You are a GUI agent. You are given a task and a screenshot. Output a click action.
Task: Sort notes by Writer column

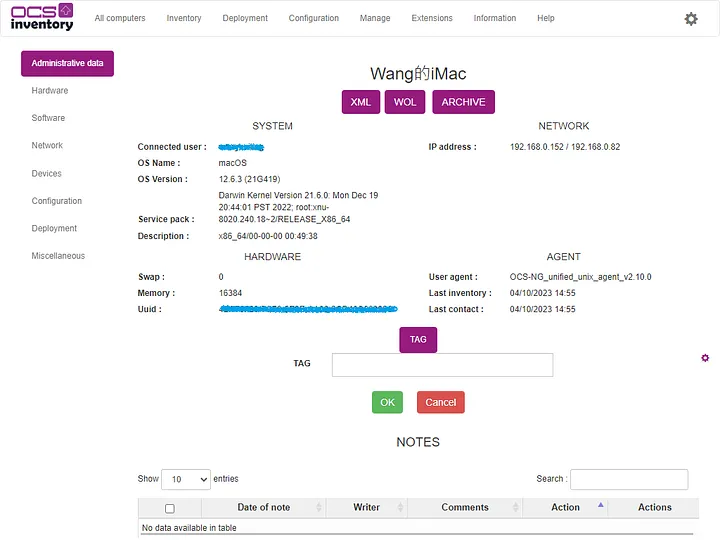coord(366,507)
